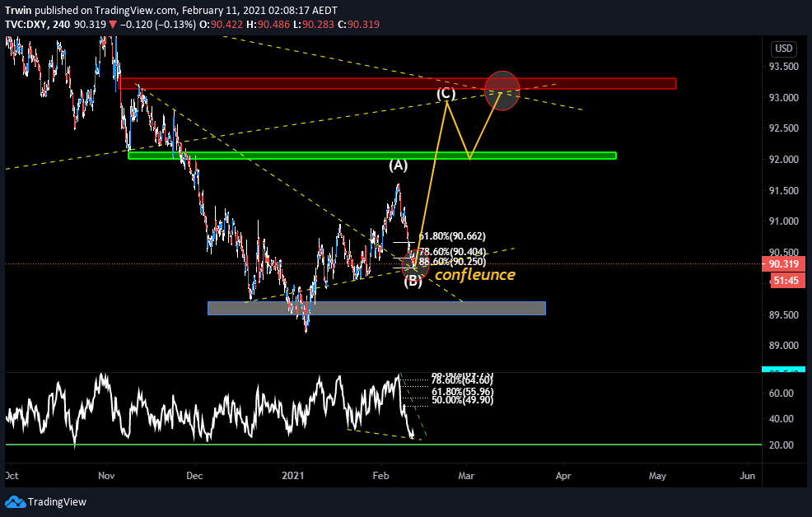This screenshot has height=517, width=812.
Task: Select the gray demand zone rectangle
Action: click(376, 308)
